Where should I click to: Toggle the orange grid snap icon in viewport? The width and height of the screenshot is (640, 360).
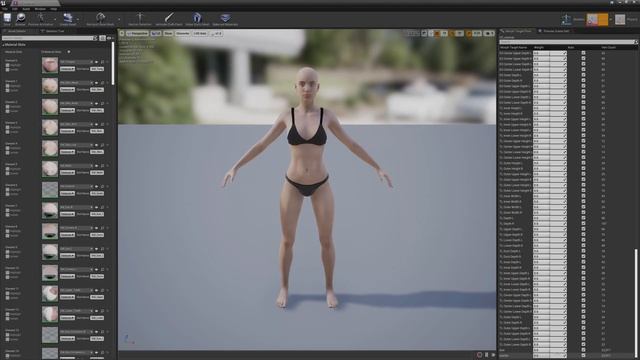coord(437,33)
